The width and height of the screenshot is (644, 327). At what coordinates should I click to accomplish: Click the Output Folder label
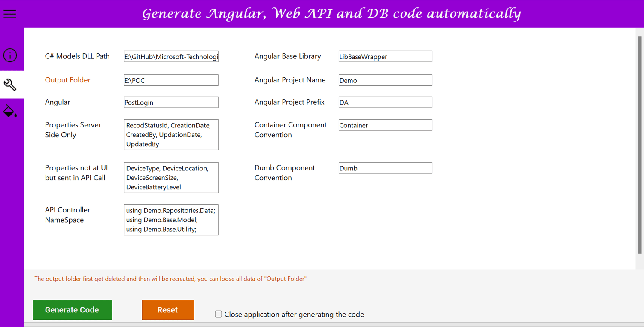click(68, 80)
